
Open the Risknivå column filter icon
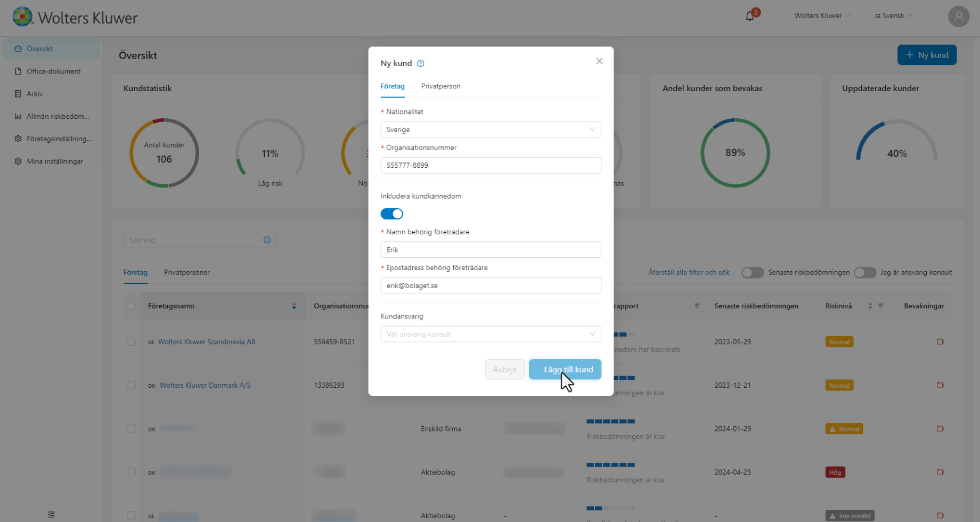880,306
